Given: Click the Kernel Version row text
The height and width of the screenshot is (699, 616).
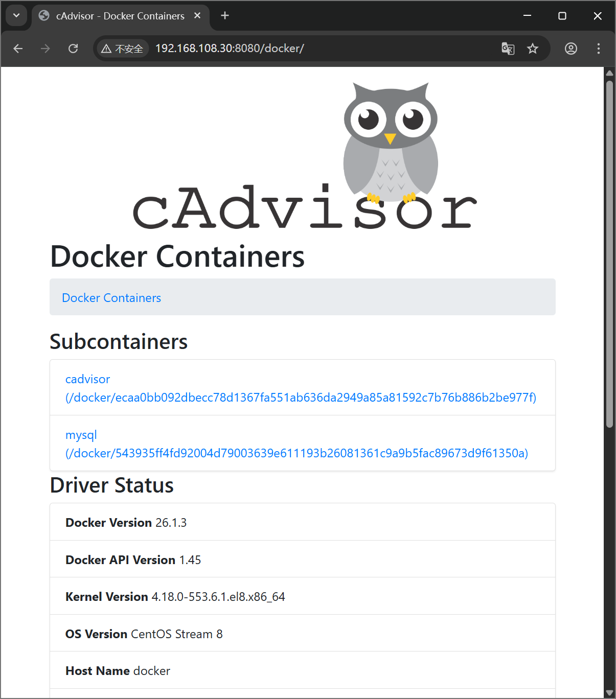Looking at the screenshot, I should pyautogui.click(x=175, y=597).
